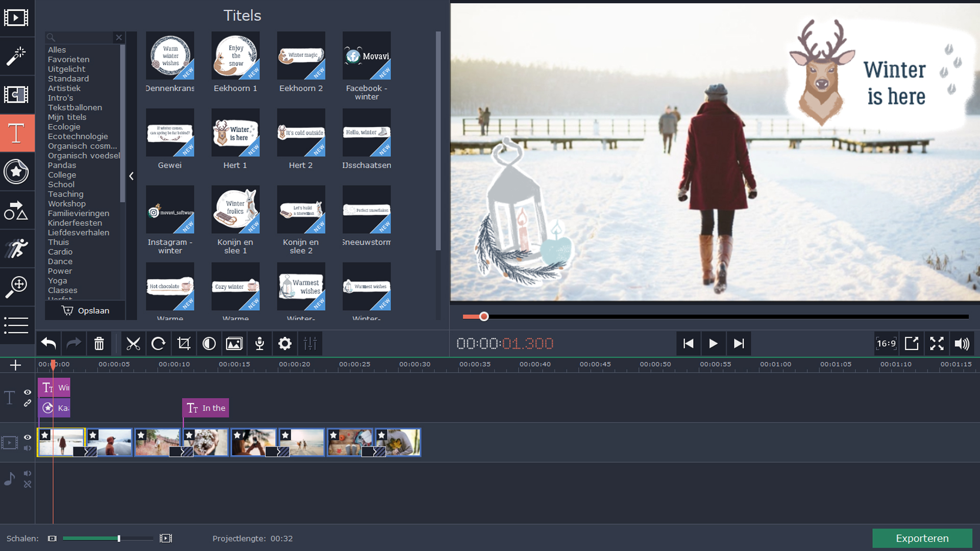Select the Tekstballonnen category
The width and height of the screenshot is (980, 551).
75,108
